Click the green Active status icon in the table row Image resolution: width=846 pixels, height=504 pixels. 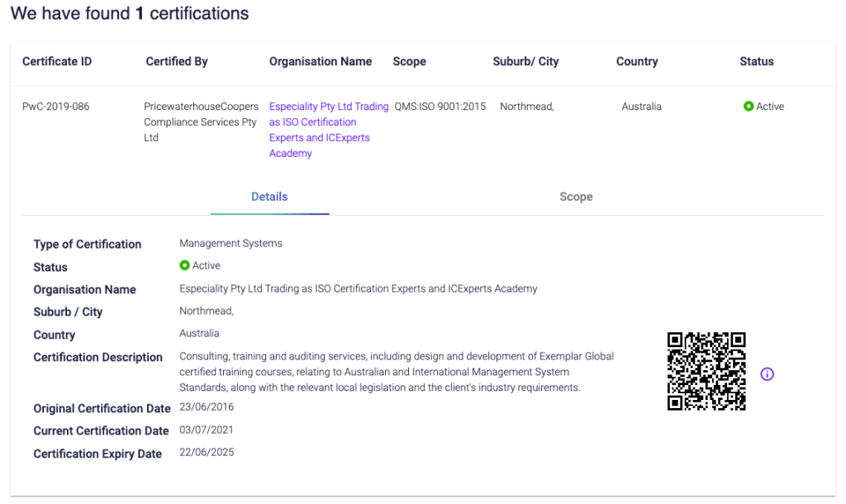tap(749, 107)
